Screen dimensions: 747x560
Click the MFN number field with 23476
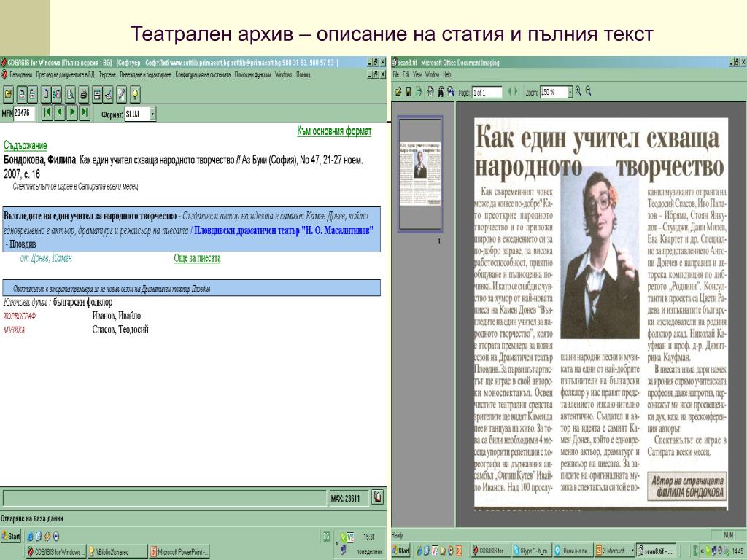click(x=24, y=113)
